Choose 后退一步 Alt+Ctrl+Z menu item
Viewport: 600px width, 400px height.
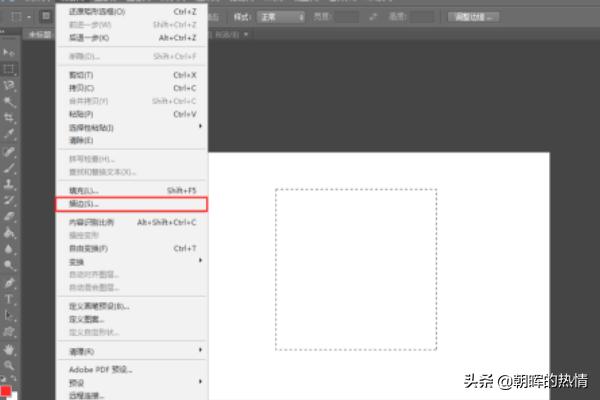point(132,38)
